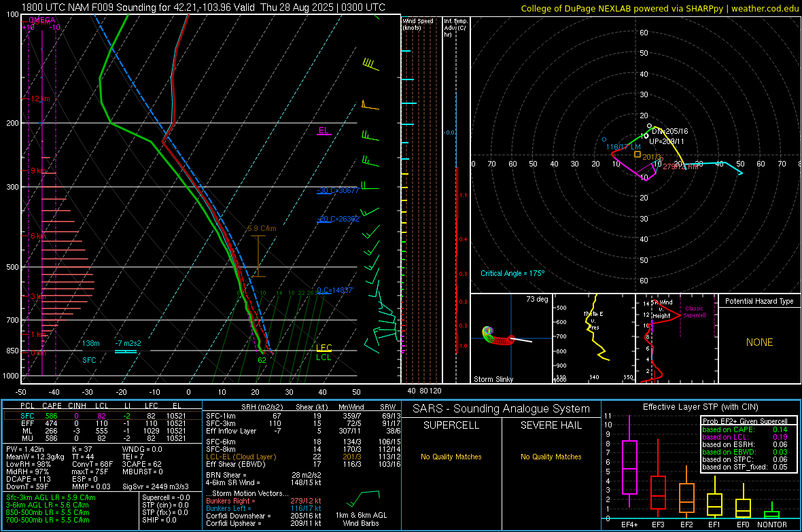Click the "K = 37" index value
802x532 pixels.
[82, 449]
